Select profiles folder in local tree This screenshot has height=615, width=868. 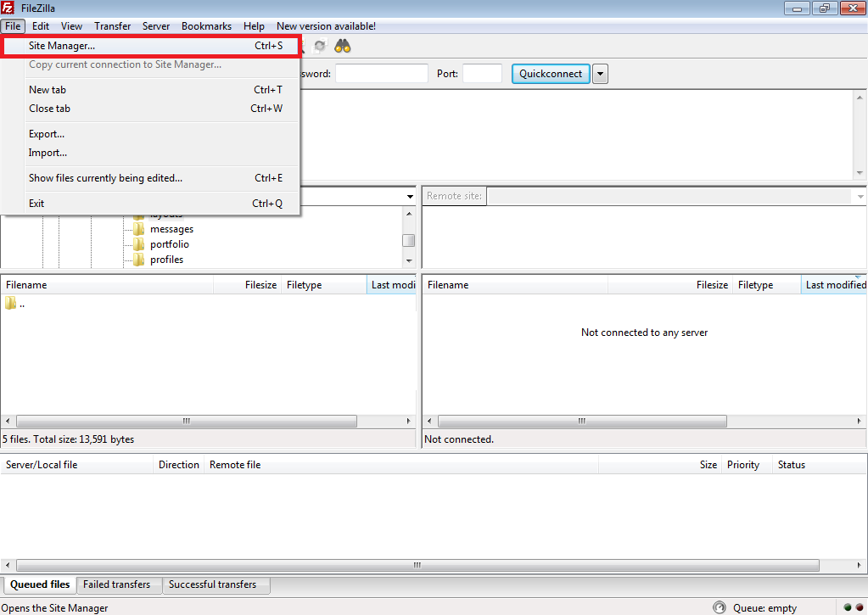[x=166, y=260]
